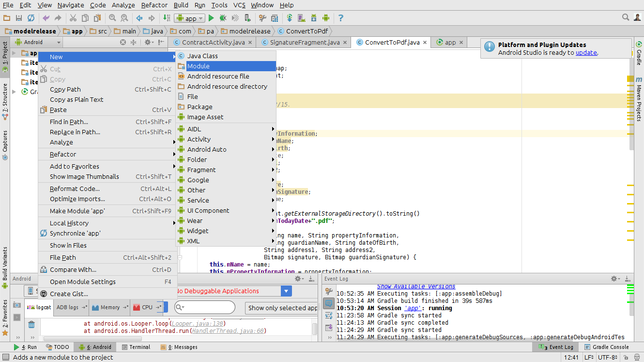Image resolution: width=644 pixels, height=362 pixels.
Task: Click the Copy toolbar icon
Action: 85,18
